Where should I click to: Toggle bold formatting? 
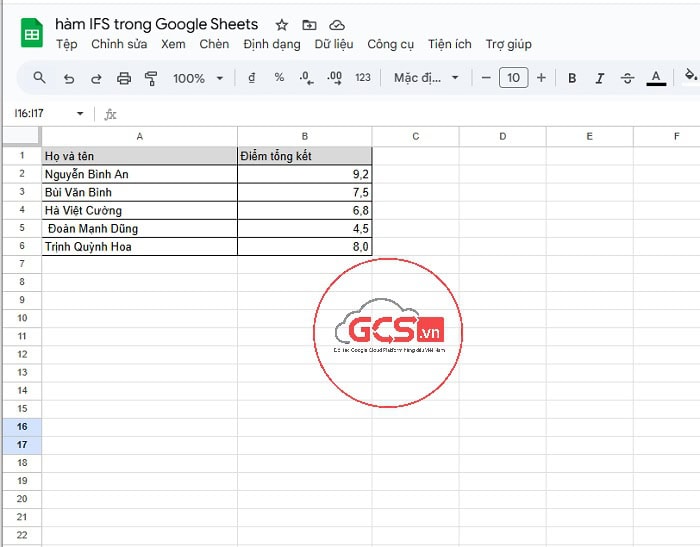[x=572, y=78]
